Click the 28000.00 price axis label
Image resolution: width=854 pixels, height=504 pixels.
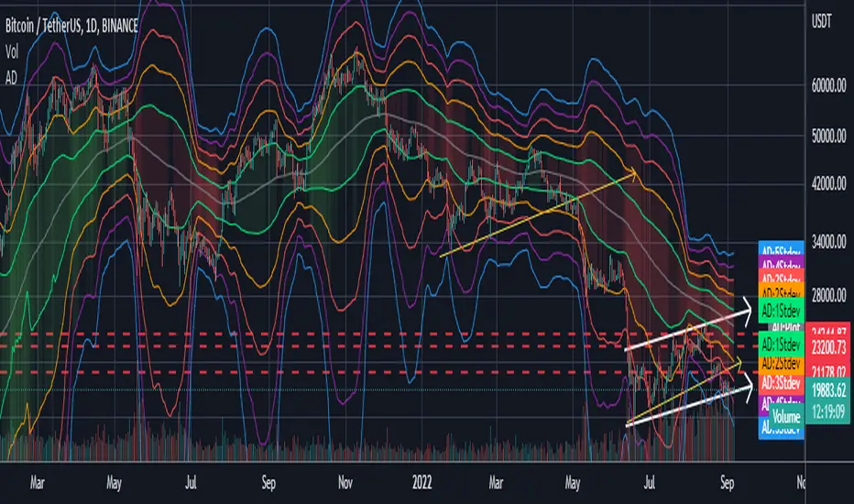coord(828,295)
